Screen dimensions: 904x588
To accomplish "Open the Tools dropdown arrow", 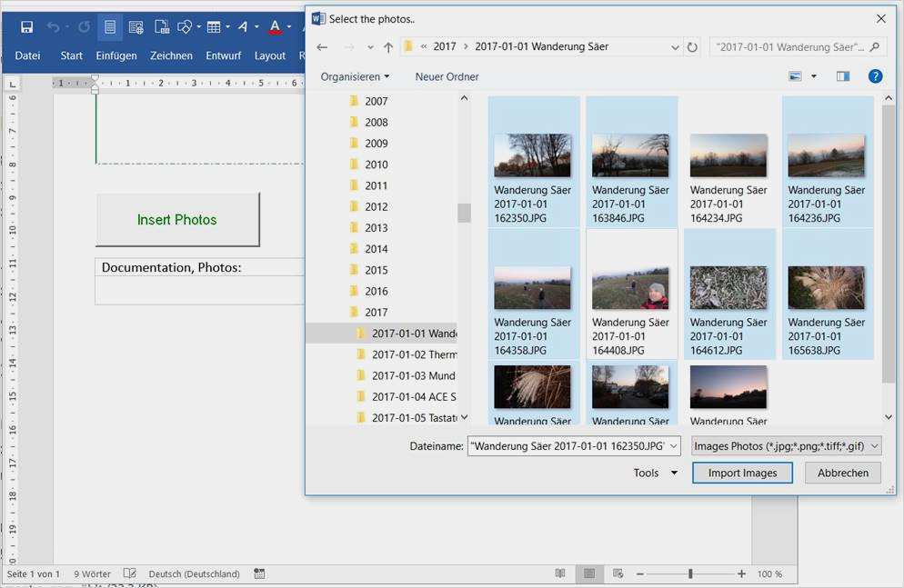I will 673,473.
